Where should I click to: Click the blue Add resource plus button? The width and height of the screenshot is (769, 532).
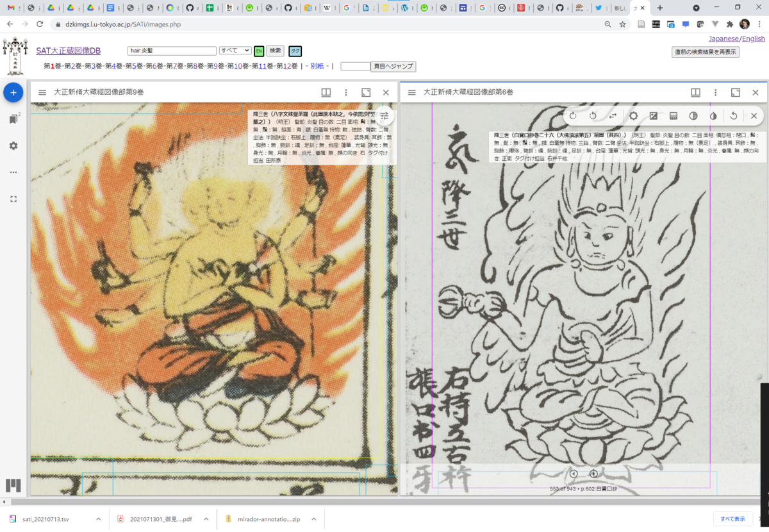pyautogui.click(x=13, y=93)
